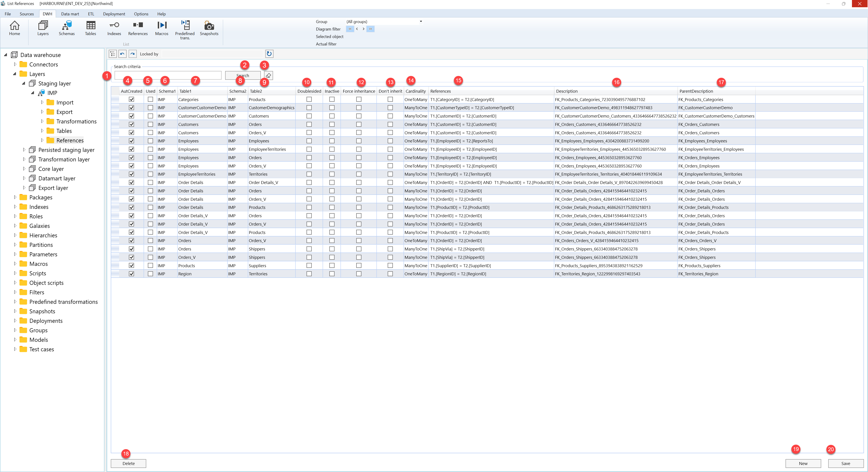Click the New button
Viewport: 868px width, 472px height.
tap(803, 464)
